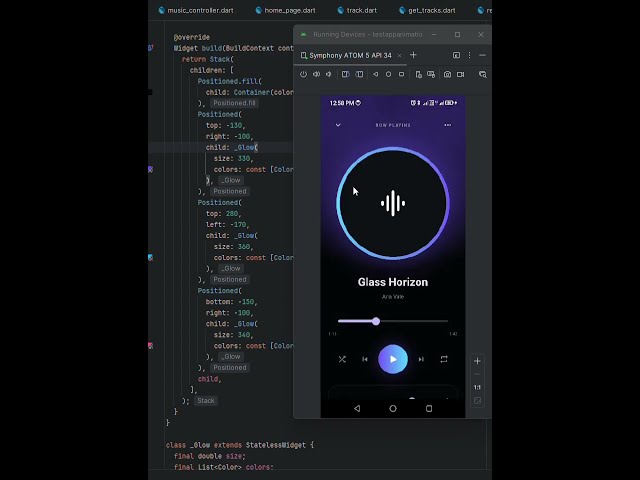Zoom out the emulator with the minus

point(477,374)
